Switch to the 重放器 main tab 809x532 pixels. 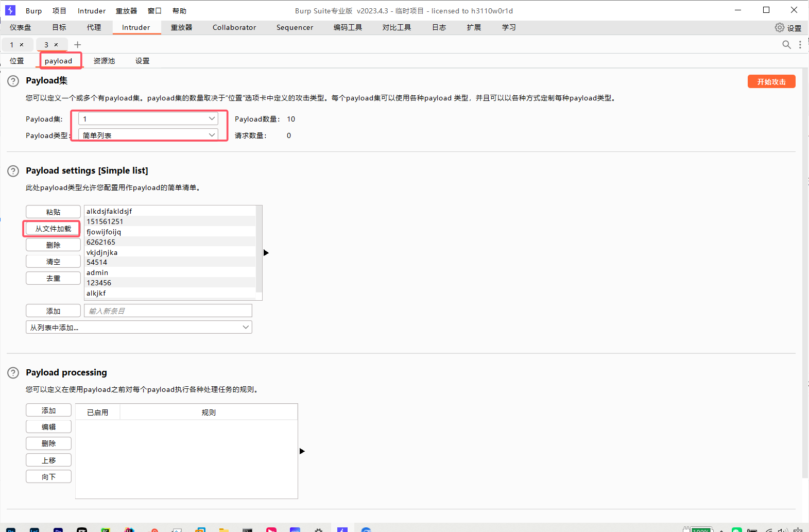coord(182,28)
